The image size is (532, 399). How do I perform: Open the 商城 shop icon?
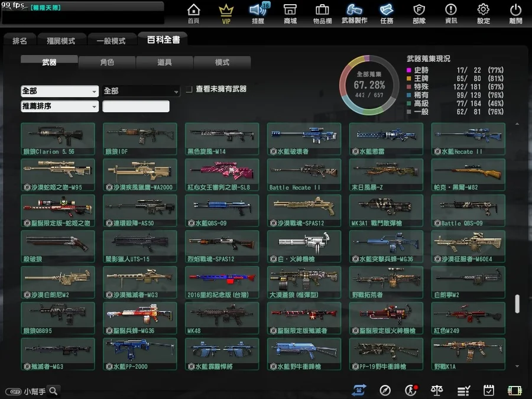point(290,14)
